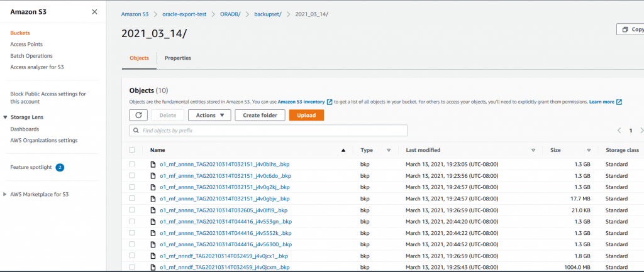This screenshot has height=272, width=644.
Task: Click the magnifier icon in search box
Action: point(136,131)
